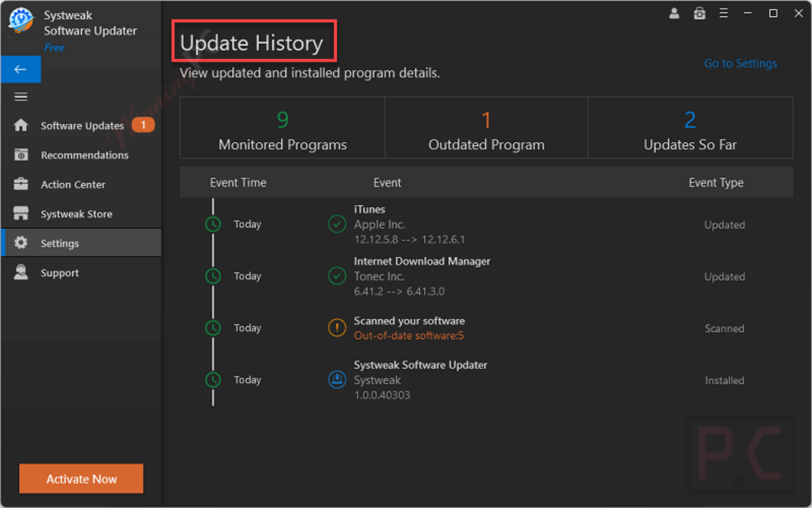Open Recommendations in the sidebar
812x508 pixels.
click(x=81, y=155)
